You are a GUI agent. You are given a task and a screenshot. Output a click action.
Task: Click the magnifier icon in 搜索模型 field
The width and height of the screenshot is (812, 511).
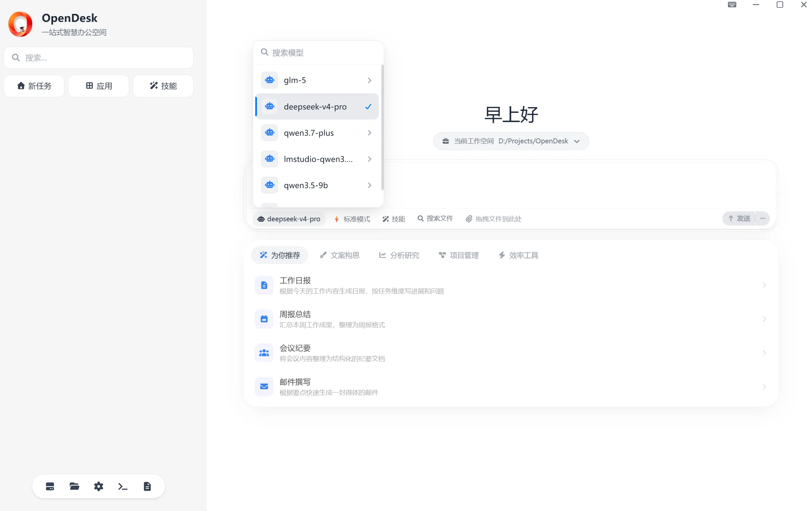(x=265, y=52)
